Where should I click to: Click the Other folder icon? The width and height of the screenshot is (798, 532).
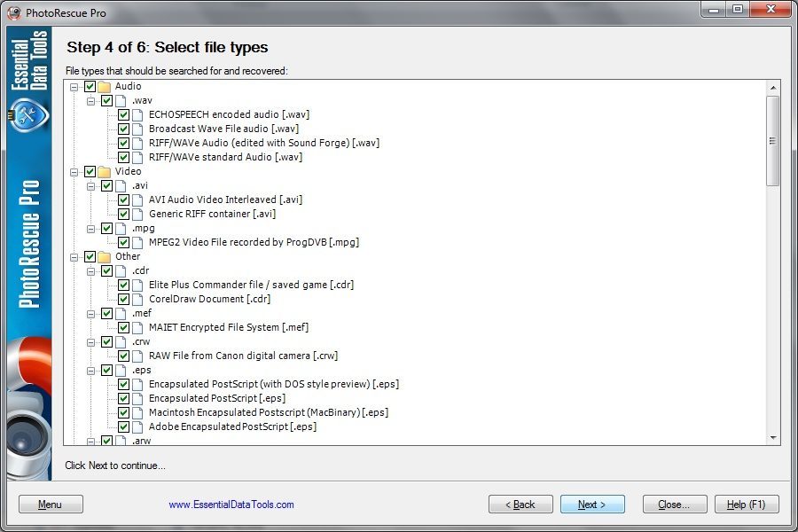105,256
